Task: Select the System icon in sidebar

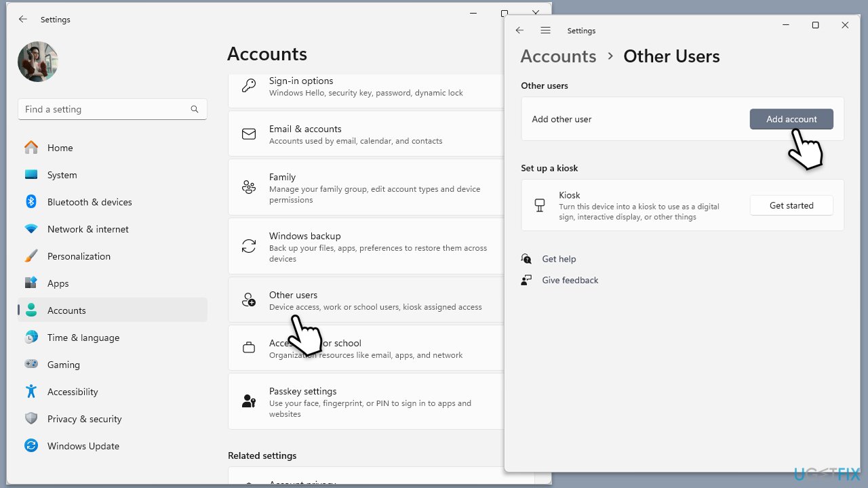Action: coord(31,175)
